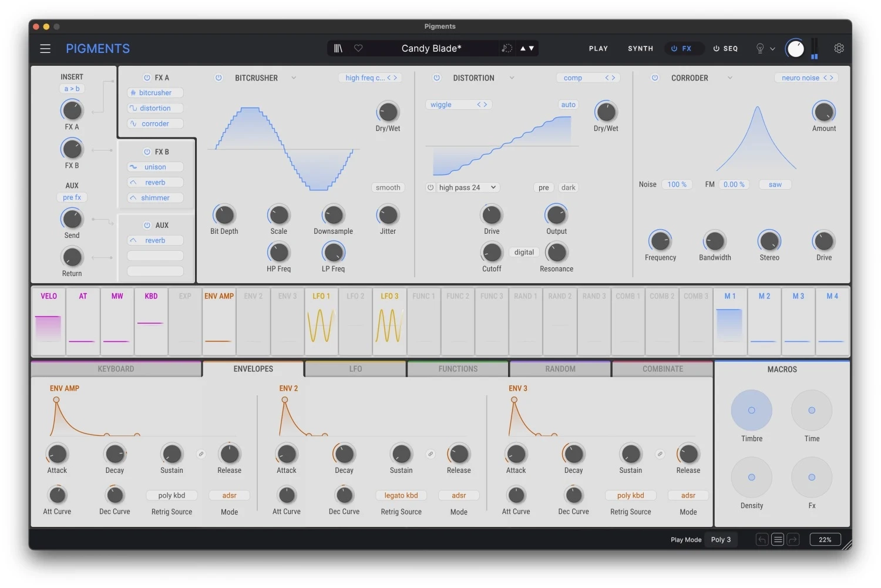The width and height of the screenshot is (881, 588).
Task: Toggle the Bitcrusher power button
Action: pos(218,78)
